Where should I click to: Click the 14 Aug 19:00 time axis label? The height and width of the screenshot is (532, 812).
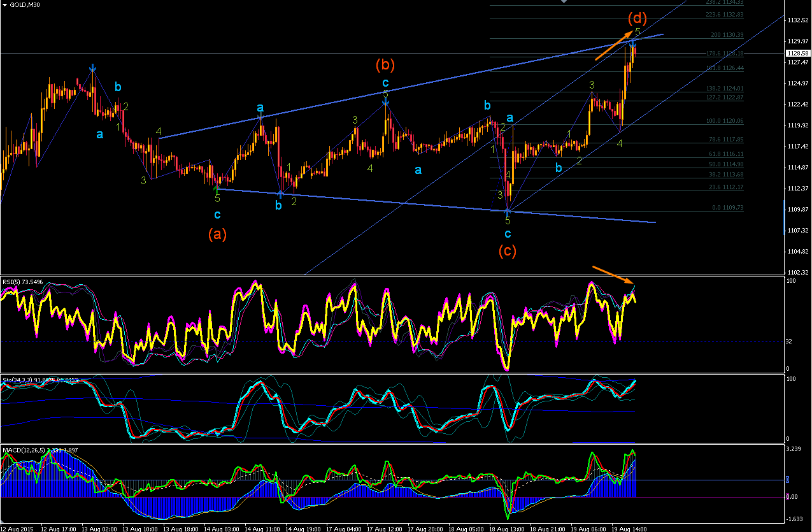point(303,528)
